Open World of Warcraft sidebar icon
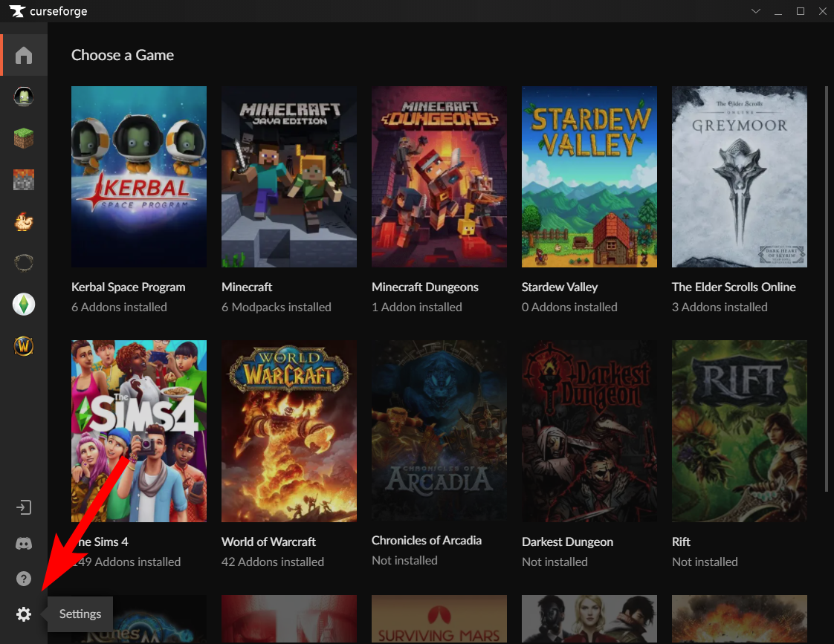Viewport: 834px width, 644px height. [23, 346]
